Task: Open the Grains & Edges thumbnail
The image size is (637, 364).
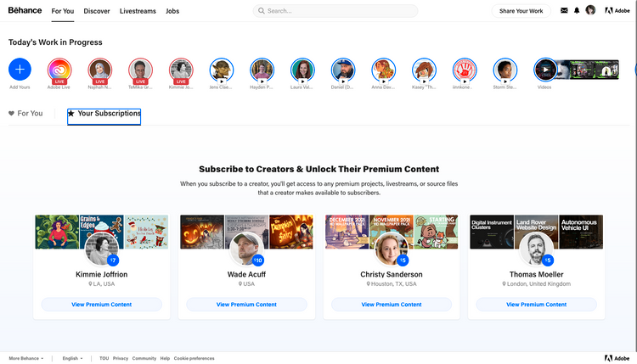Action: click(102, 232)
